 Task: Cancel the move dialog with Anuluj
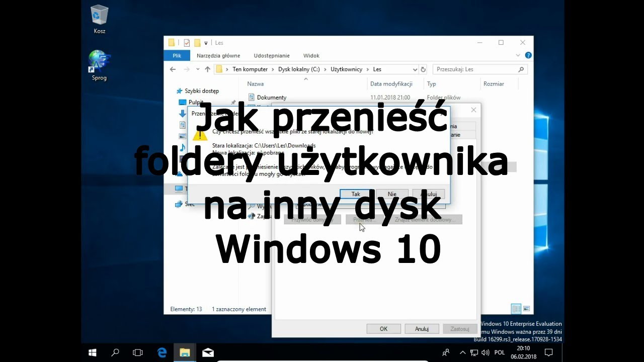(x=428, y=194)
